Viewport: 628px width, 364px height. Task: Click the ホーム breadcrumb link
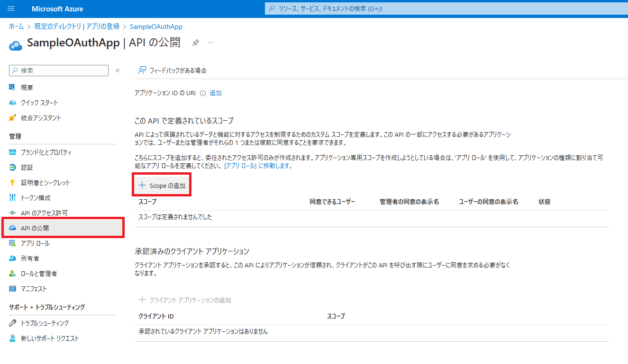tap(16, 27)
